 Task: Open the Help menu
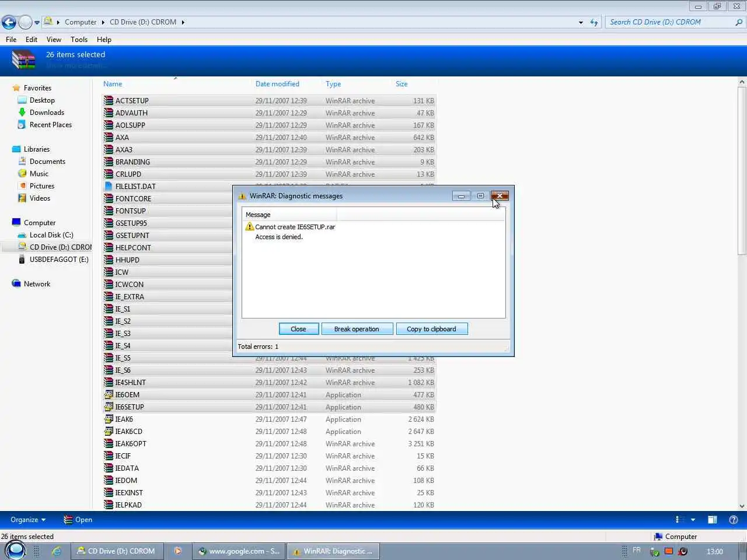tap(104, 39)
